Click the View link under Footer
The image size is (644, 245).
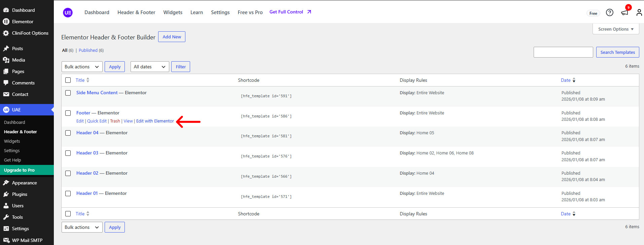(128, 121)
